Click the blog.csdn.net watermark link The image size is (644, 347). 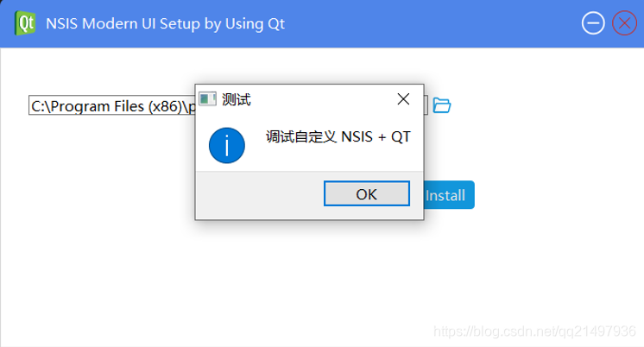[x=534, y=331]
